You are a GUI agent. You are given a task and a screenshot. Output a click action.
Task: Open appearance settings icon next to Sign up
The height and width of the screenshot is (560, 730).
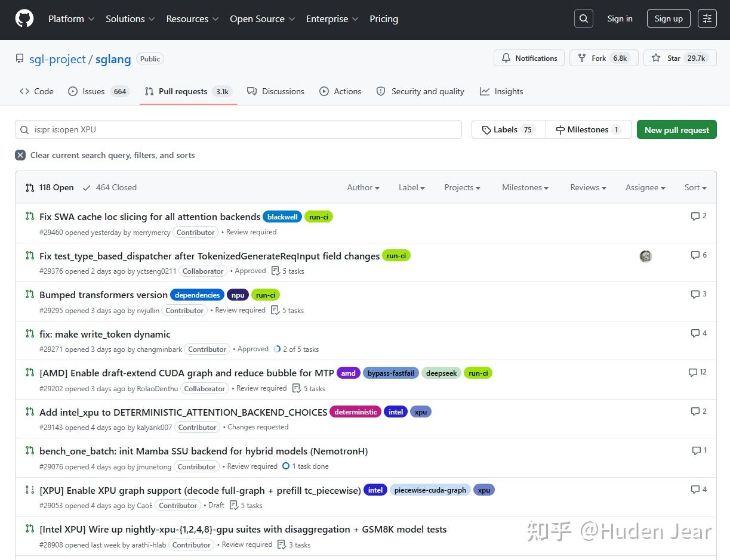pos(707,18)
